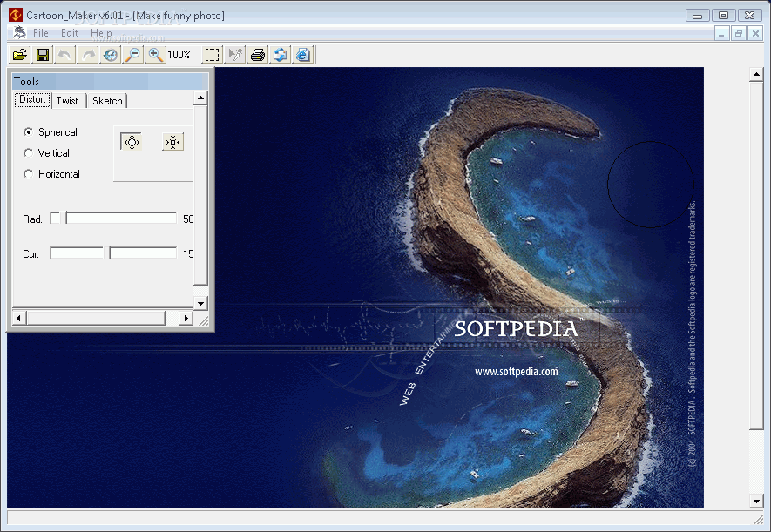Click the blue arrows refresh icon
This screenshot has width=771, height=532.
281,55
